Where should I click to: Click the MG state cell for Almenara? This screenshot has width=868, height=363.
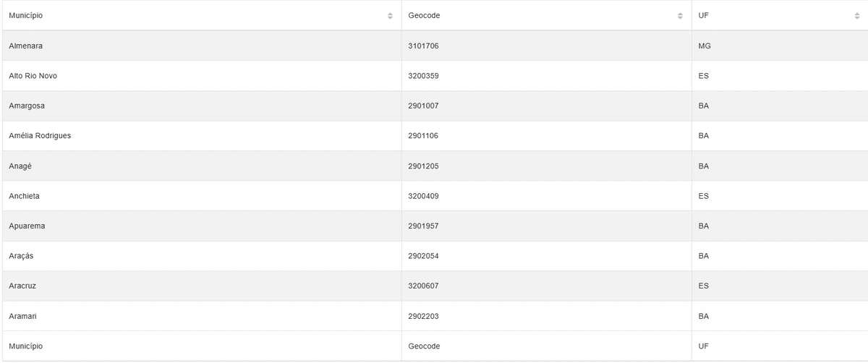click(705, 46)
